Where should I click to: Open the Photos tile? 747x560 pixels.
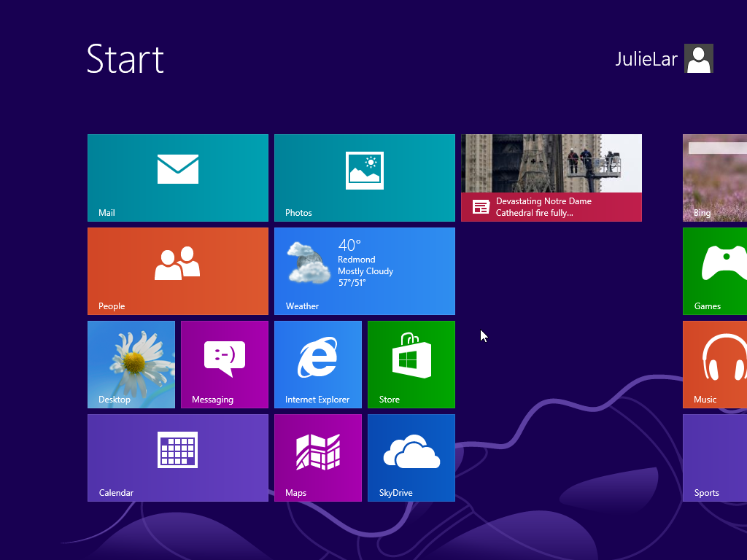[365, 178]
